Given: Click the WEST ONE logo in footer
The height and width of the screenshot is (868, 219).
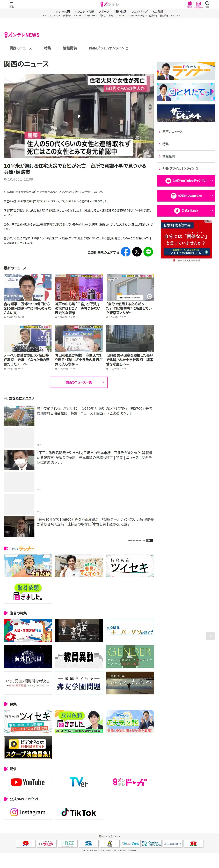Looking at the screenshot, I should pos(130,844).
